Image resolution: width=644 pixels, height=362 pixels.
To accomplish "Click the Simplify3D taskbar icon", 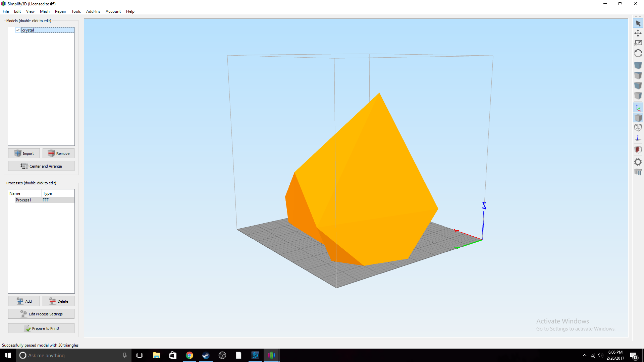I will click(272, 355).
